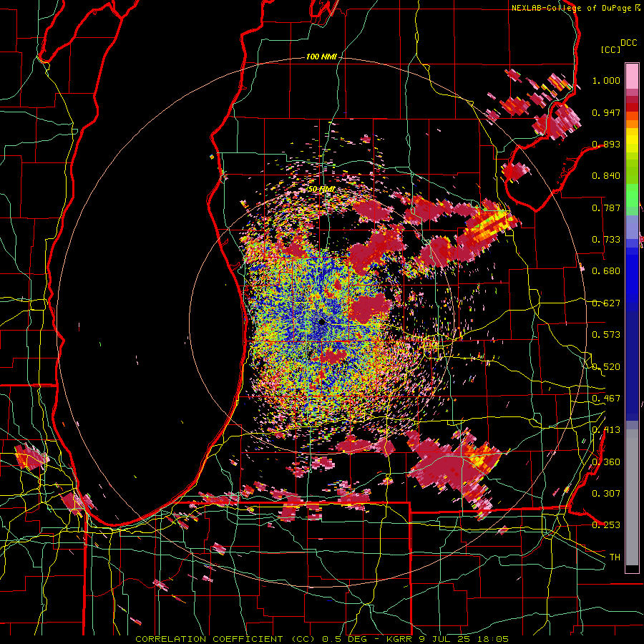
Task: Click the 0.520 scale value
Action: pyautogui.click(x=606, y=367)
